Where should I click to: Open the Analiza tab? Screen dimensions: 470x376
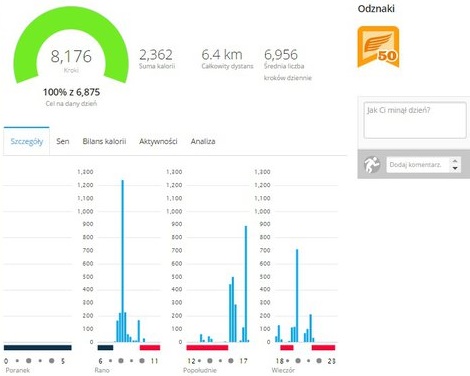click(203, 141)
